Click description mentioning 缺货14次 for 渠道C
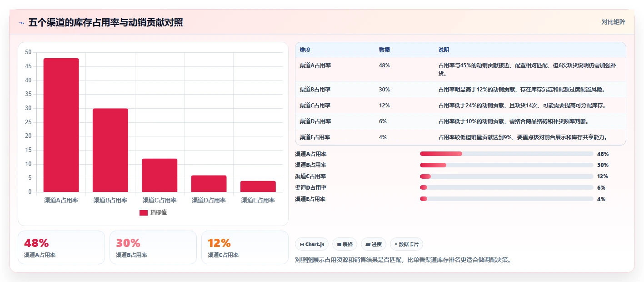 tap(522, 106)
